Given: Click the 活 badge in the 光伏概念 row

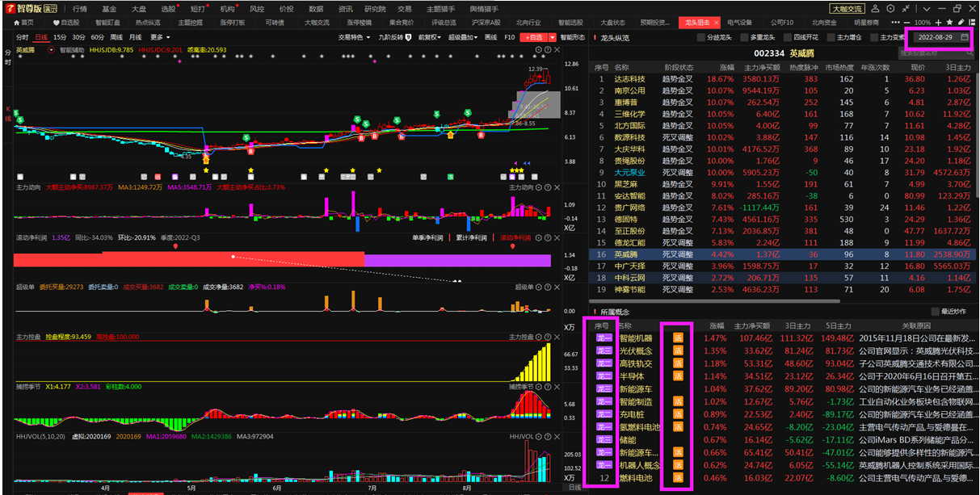Looking at the screenshot, I should 678,350.
